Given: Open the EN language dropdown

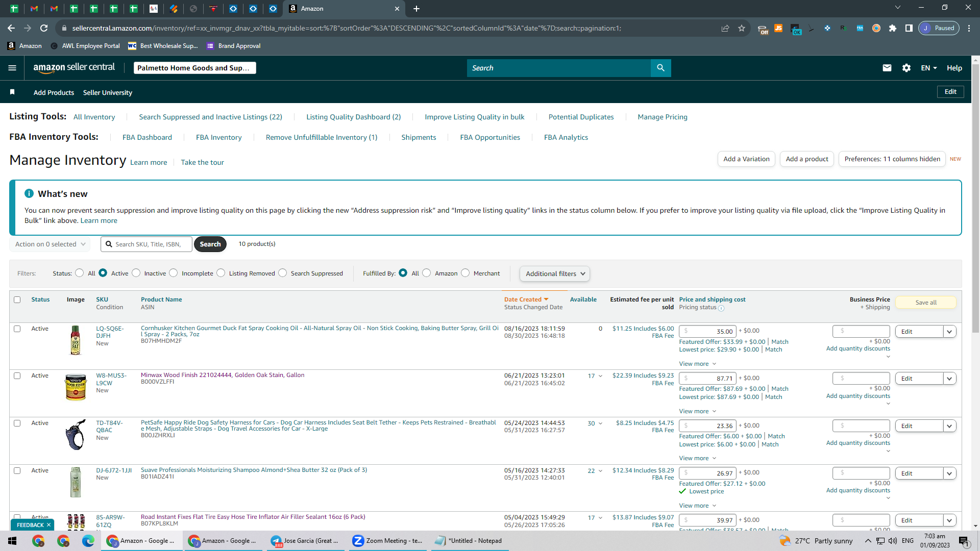Looking at the screenshot, I should tap(929, 68).
